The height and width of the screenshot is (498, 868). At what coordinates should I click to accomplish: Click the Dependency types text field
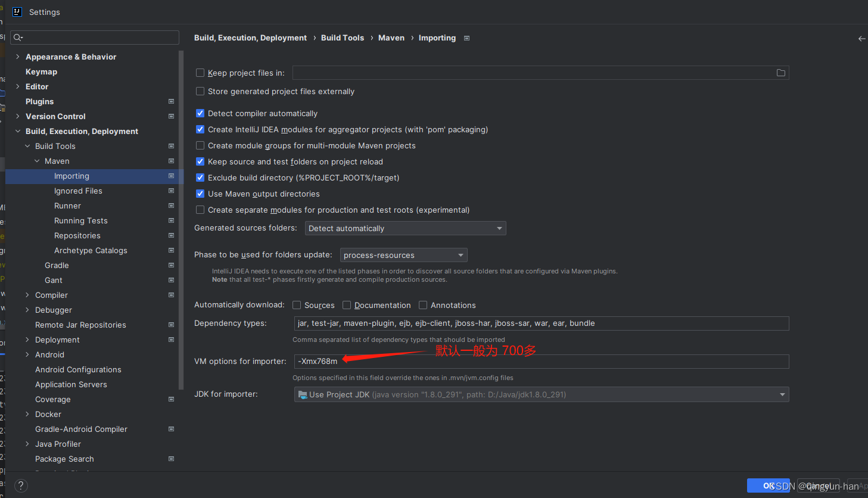click(x=542, y=323)
